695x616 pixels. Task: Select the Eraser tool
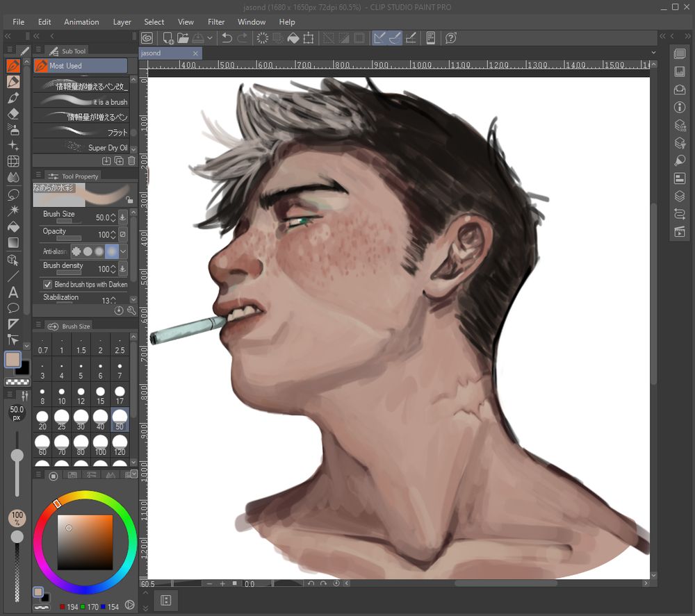(x=13, y=114)
